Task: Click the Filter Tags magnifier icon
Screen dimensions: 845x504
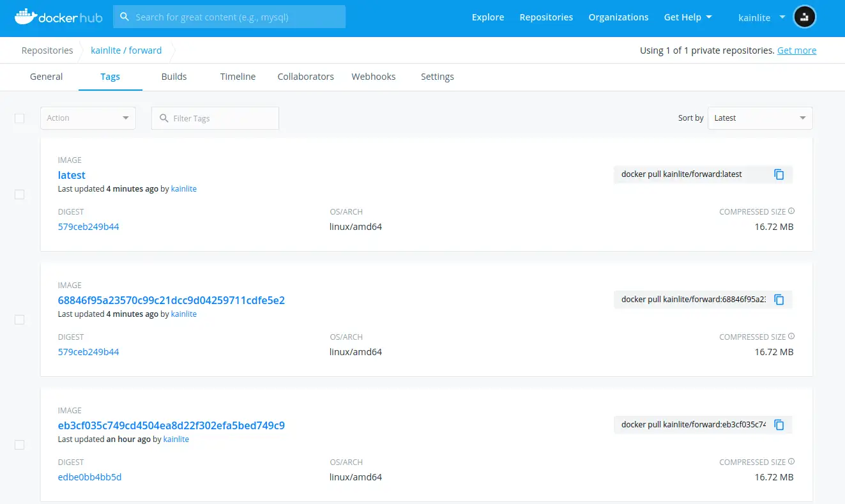Action: (164, 118)
